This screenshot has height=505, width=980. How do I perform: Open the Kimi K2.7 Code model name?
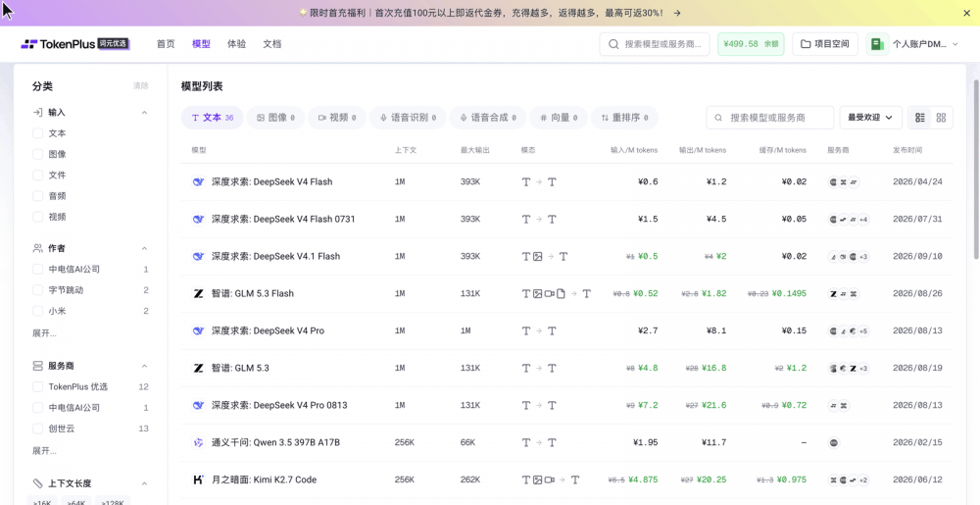pyautogui.click(x=265, y=480)
